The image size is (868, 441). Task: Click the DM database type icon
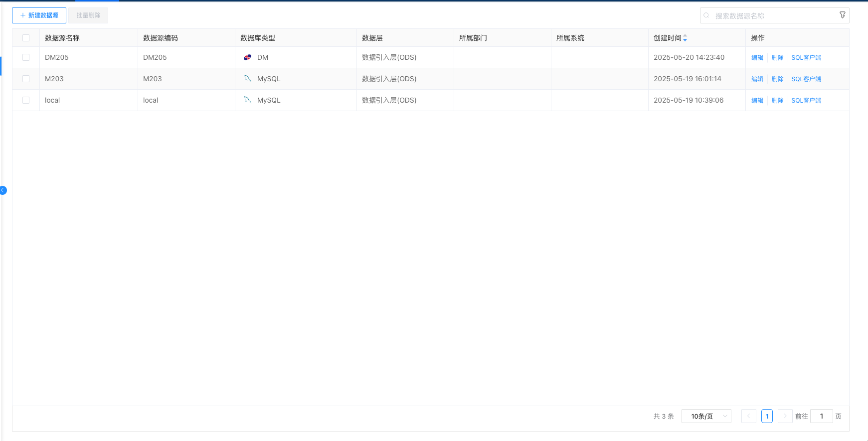[x=247, y=57]
